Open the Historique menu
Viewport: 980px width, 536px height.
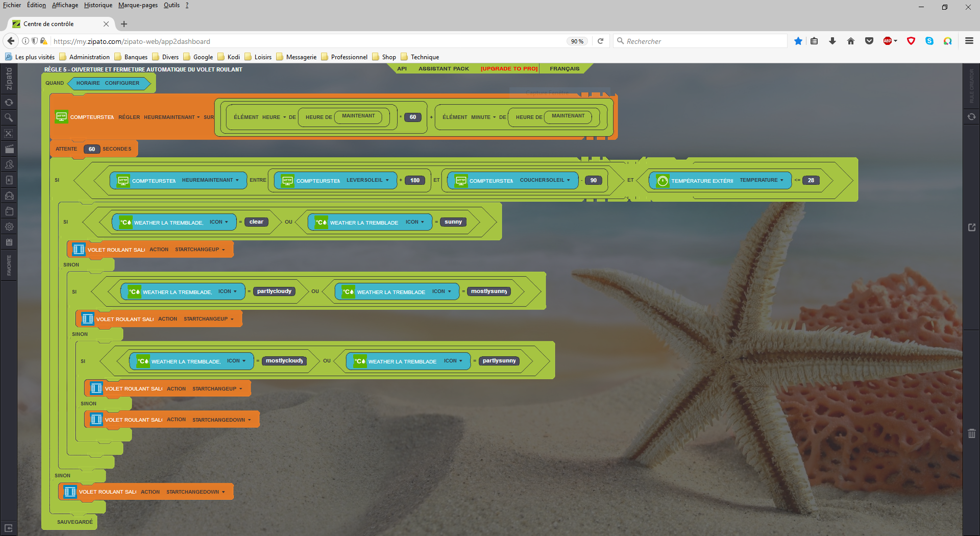98,5
